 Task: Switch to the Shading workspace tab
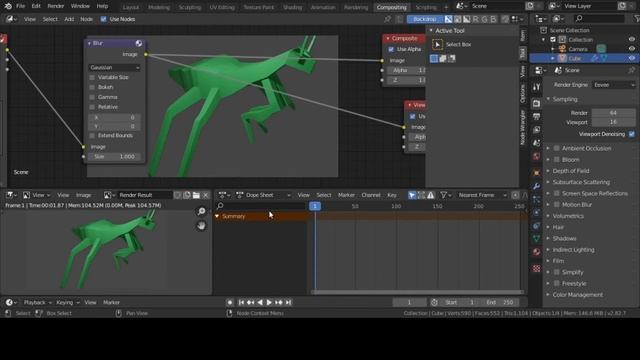point(292,7)
